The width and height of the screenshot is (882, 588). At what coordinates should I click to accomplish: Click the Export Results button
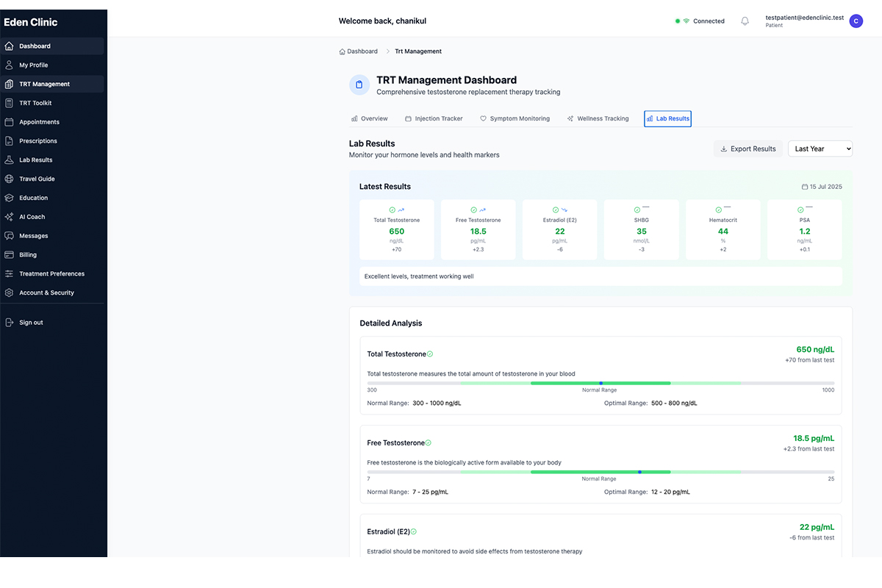pyautogui.click(x=747, y=148)
